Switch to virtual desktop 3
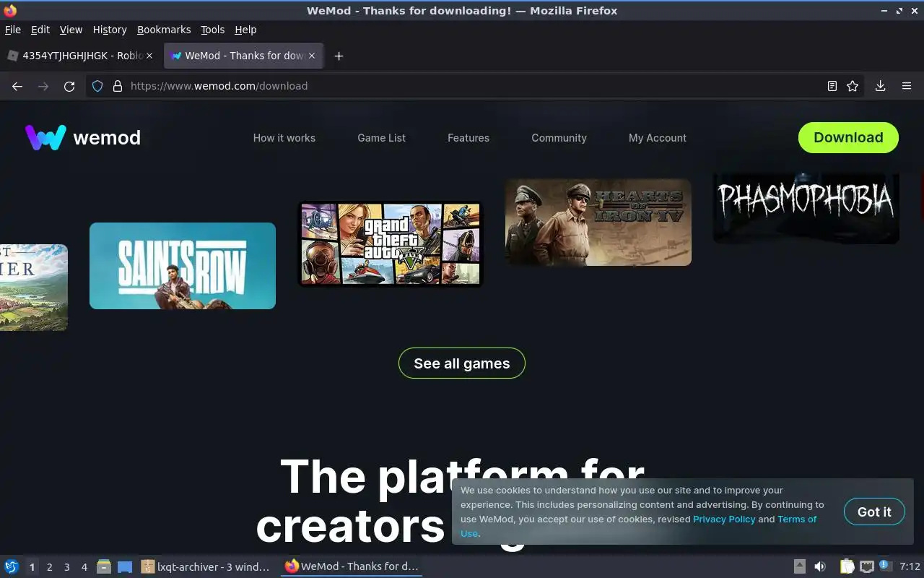Image resolution: width=924 pixels, height=578 pixels. coord(66,567)
